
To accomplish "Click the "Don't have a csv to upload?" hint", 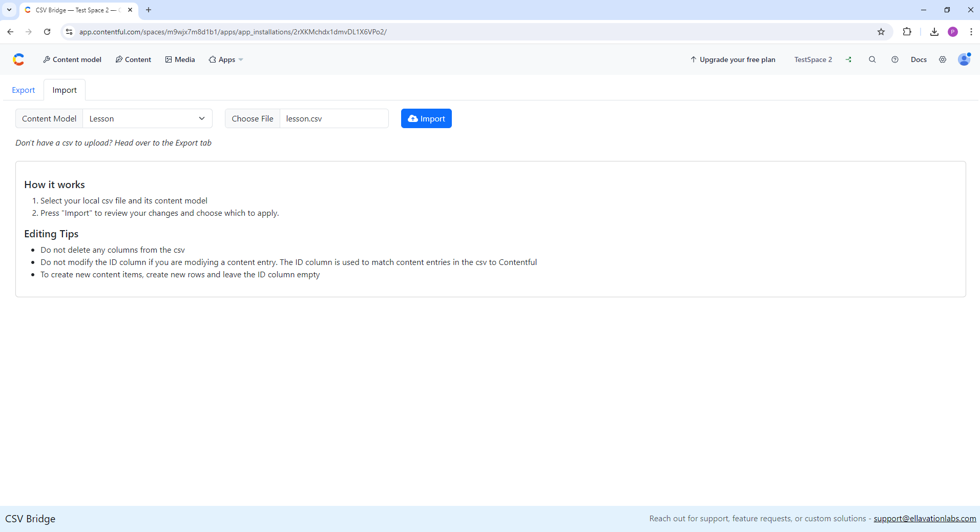I will (113, 143).
